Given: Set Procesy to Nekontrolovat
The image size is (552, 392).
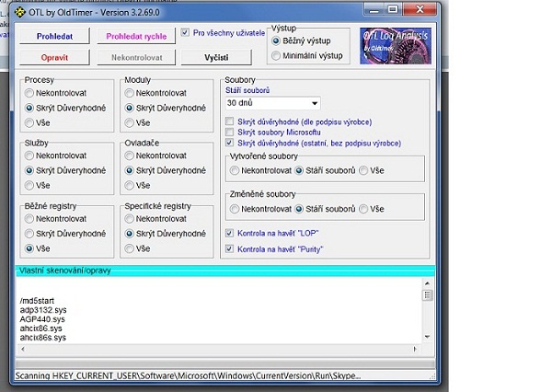Looking at the screenshot, I should pos(29,93).
